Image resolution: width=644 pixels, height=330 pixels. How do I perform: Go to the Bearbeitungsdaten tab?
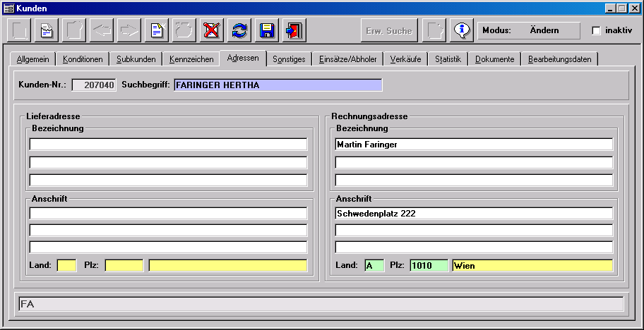tap(559, 59)
